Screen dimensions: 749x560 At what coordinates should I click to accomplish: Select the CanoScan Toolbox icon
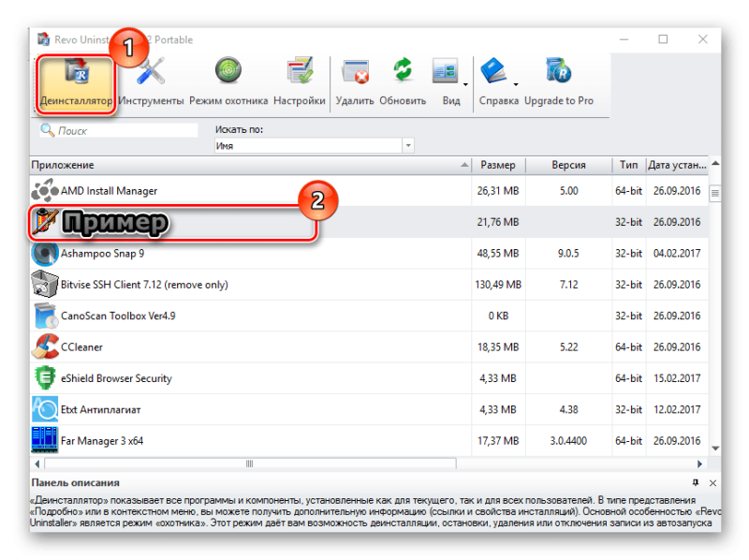pos(44,316)
